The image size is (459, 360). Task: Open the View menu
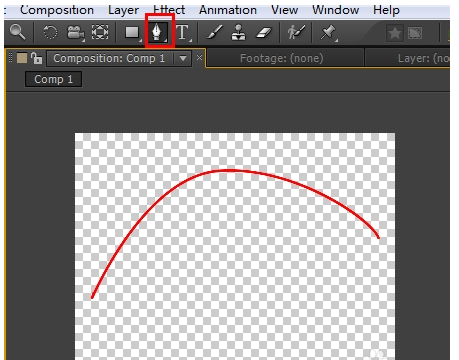(x=284, y=10)
